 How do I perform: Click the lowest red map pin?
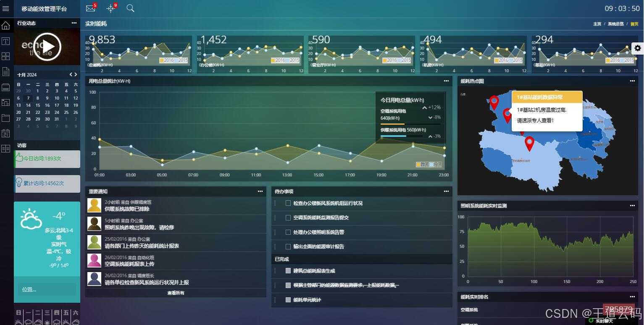click(529, 144)
